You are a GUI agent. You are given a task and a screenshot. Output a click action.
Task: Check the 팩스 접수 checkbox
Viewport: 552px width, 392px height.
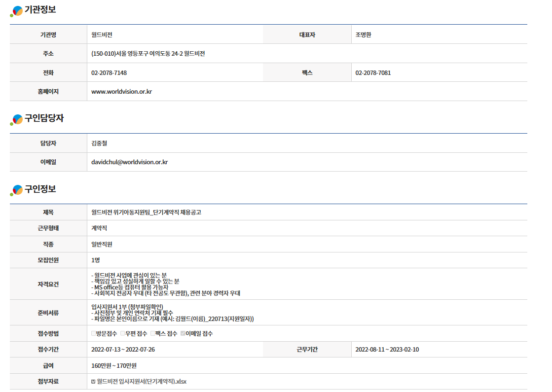coord(152,333)
